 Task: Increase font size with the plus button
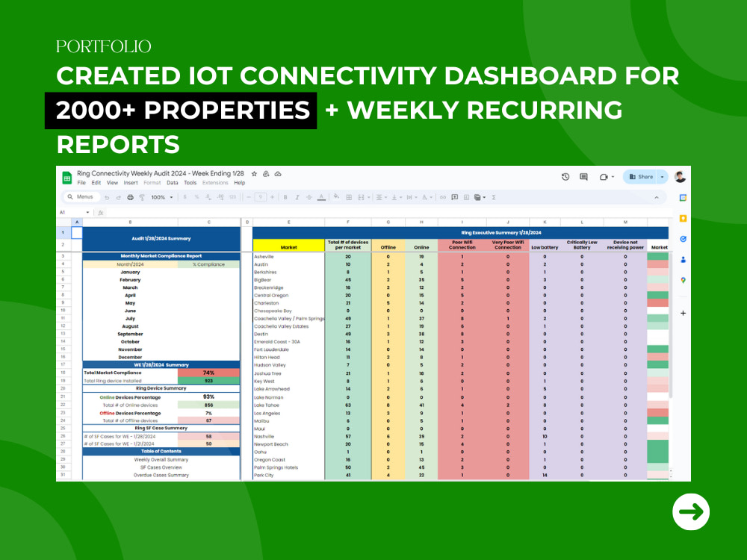[272, 197]
